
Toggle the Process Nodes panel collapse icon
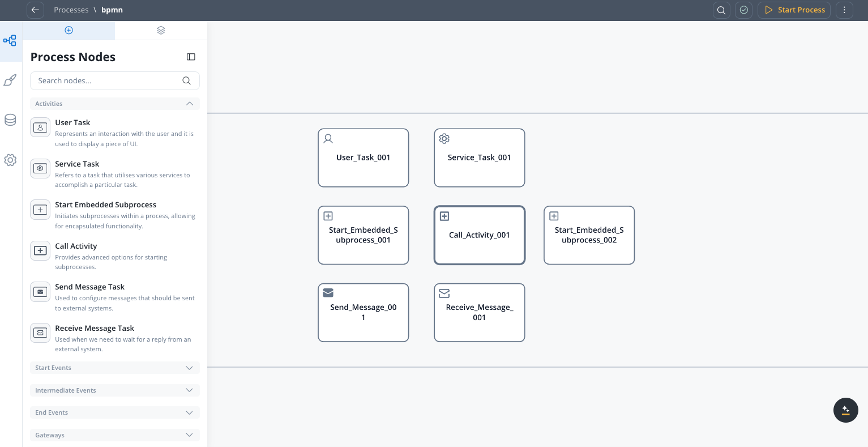[x=191, y=57]
